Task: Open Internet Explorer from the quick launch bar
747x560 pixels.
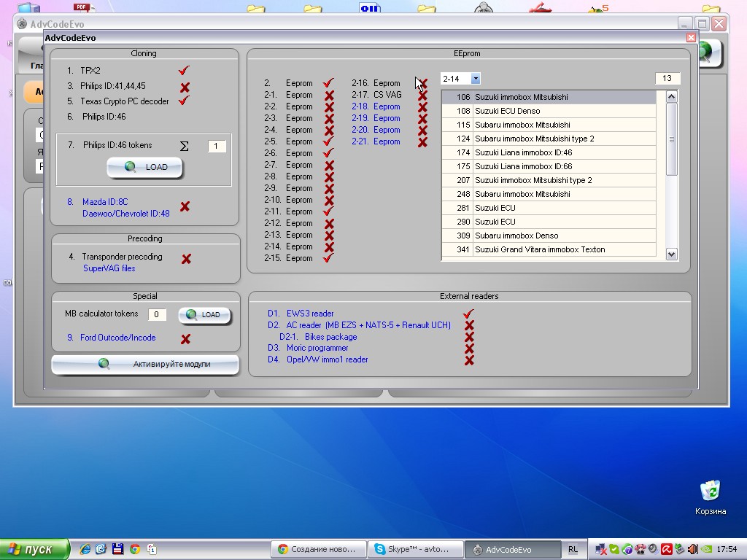Action: click(85, 549)
